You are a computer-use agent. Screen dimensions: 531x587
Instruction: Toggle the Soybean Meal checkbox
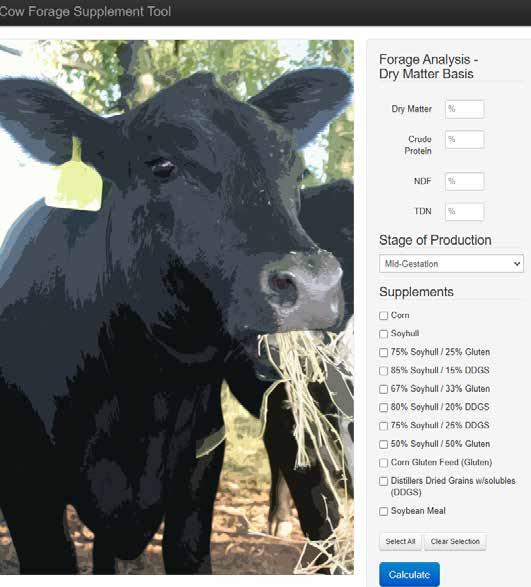click(x=383, y=511)
